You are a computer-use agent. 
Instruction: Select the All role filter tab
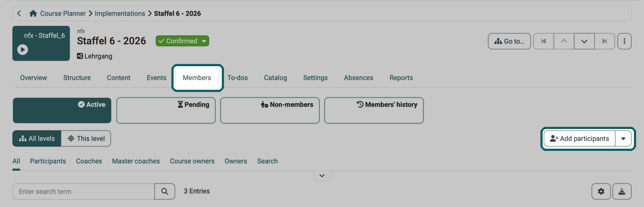pos(16,162)
